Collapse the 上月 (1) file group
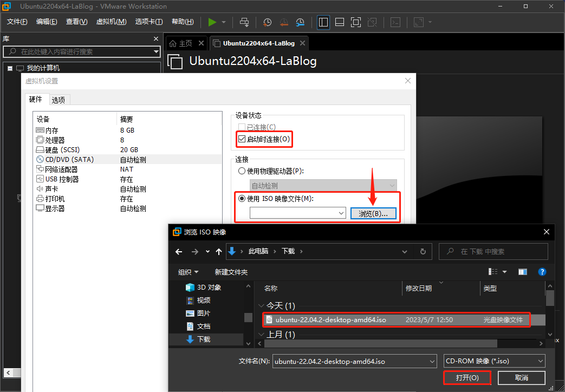The image size is (565, 392). pyautogui.click(x=261, y=335)
